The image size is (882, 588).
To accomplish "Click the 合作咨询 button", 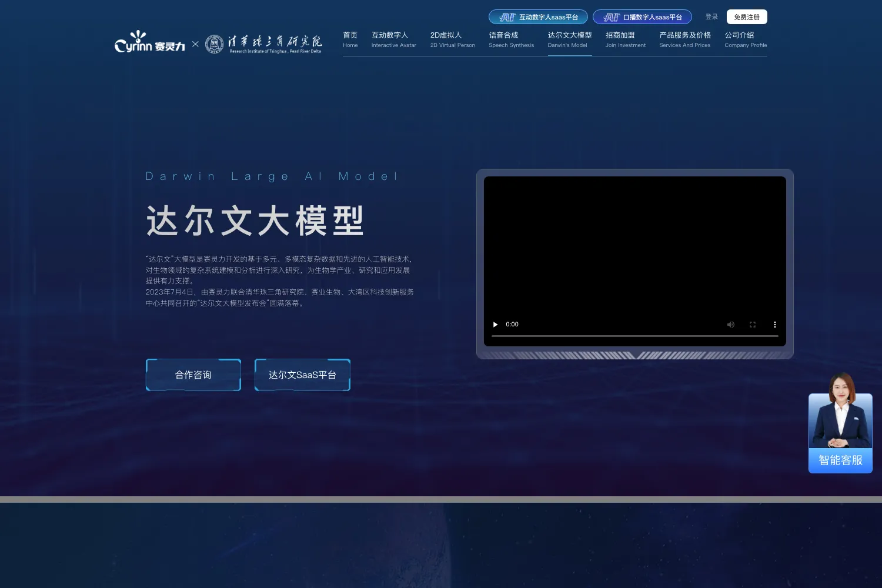I will pyautogui.click(x=193, y=375).
